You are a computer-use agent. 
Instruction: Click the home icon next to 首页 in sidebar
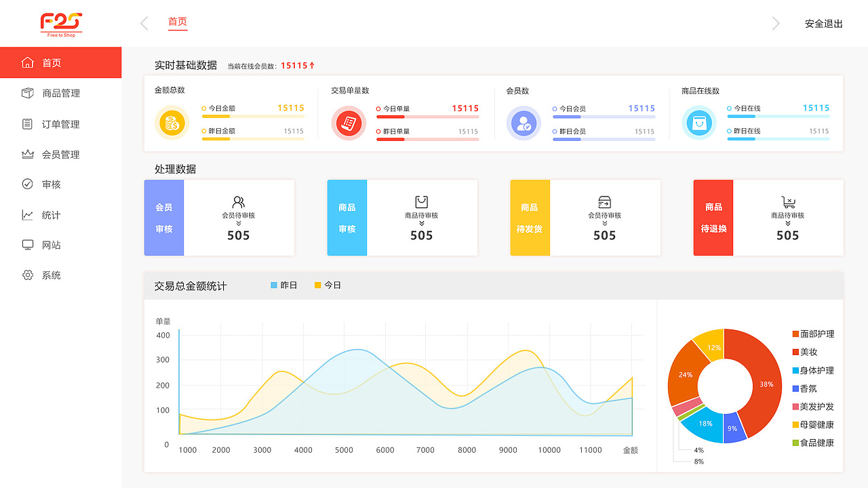28,62
